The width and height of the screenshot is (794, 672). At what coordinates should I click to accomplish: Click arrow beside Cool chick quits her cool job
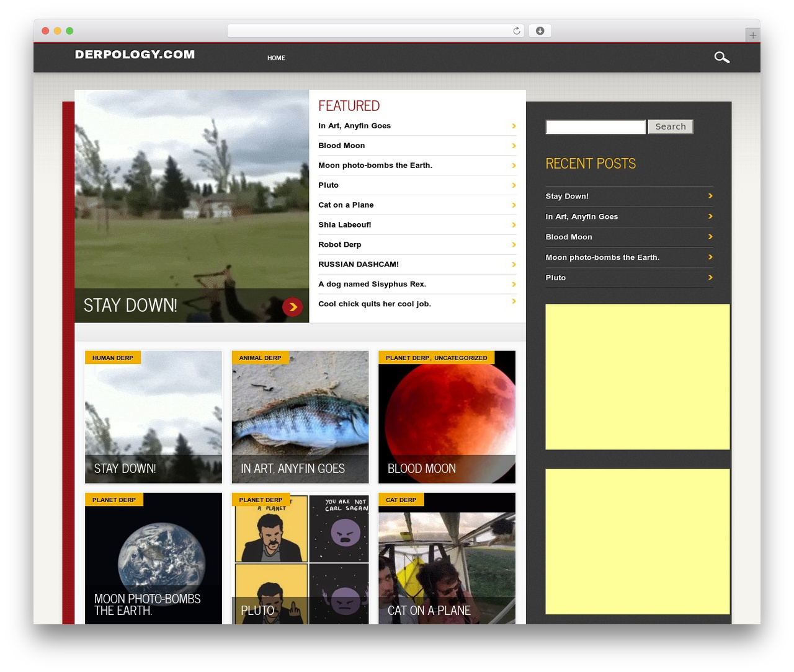pos(514,301)
